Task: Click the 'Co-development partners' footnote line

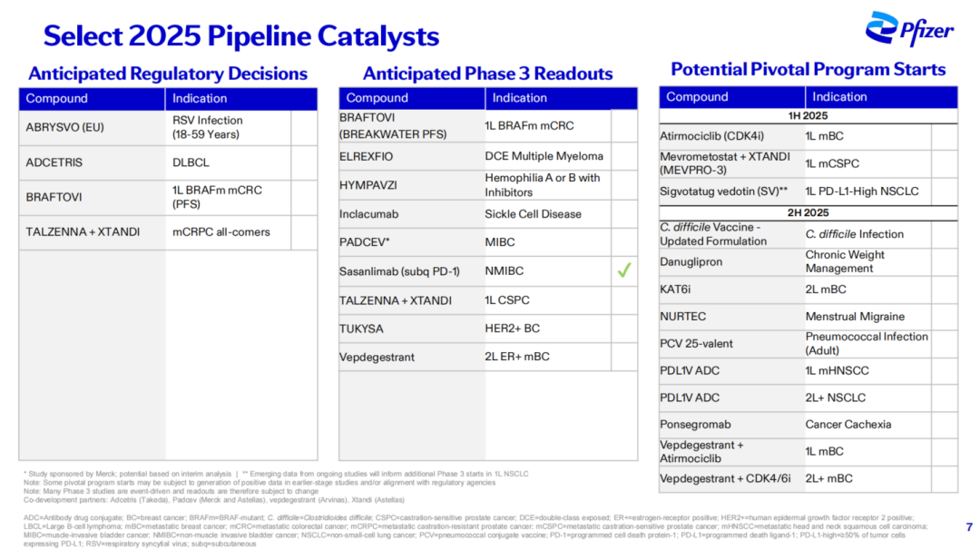Action: click(x=214, y=500)
